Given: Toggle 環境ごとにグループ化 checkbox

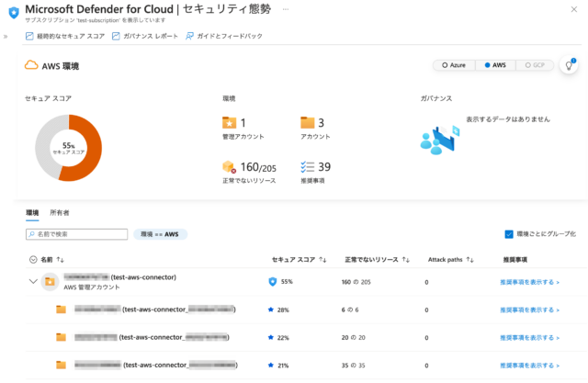Looking at the screenshot, I should click(509, 234).
